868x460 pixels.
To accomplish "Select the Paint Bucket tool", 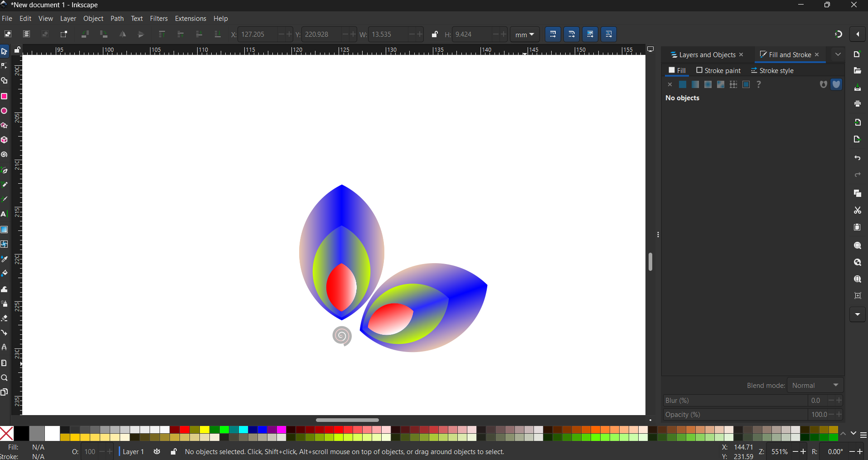I will [5, 274].
